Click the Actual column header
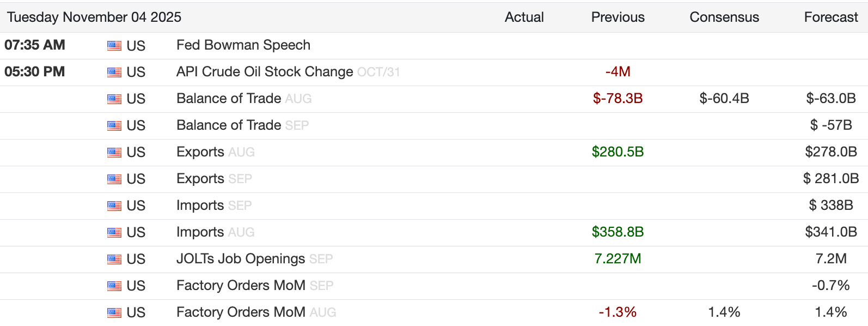This screenshot has width=868, height=326. [524, 17]
